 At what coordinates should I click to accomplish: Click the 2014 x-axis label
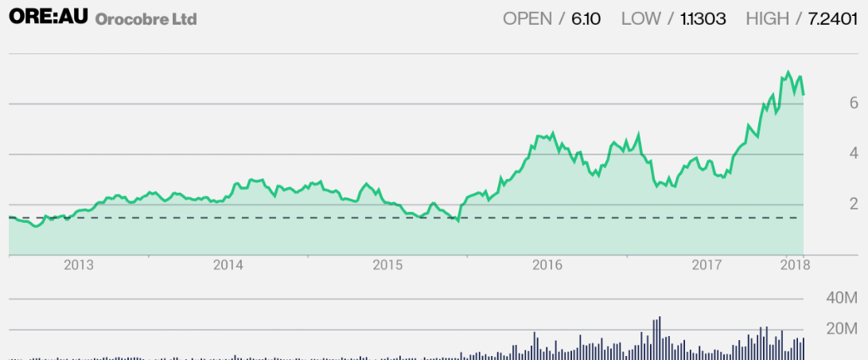228,265
